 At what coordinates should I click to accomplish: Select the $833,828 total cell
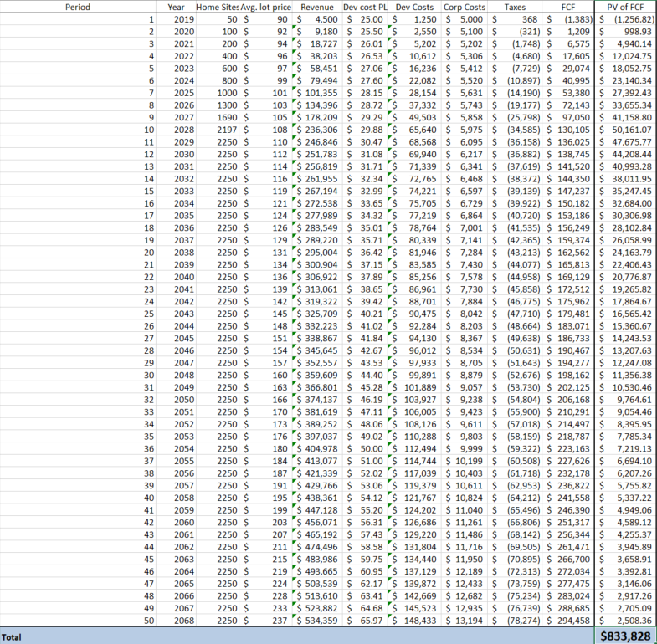(625, 636)
